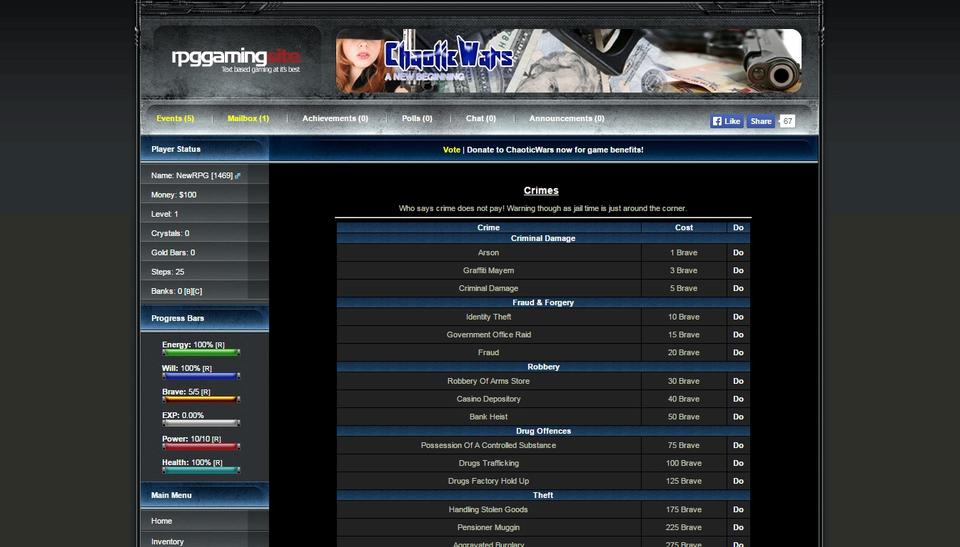Image resolution: width=960 pixels, height=547 pixels.
Task: Refill Energy using its [R] link
Action: pos(220,345)
